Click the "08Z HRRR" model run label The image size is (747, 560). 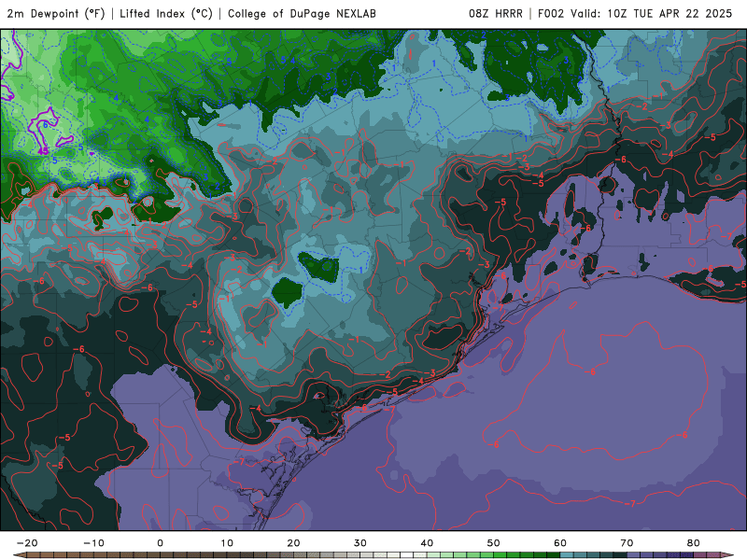click(496, 14)
